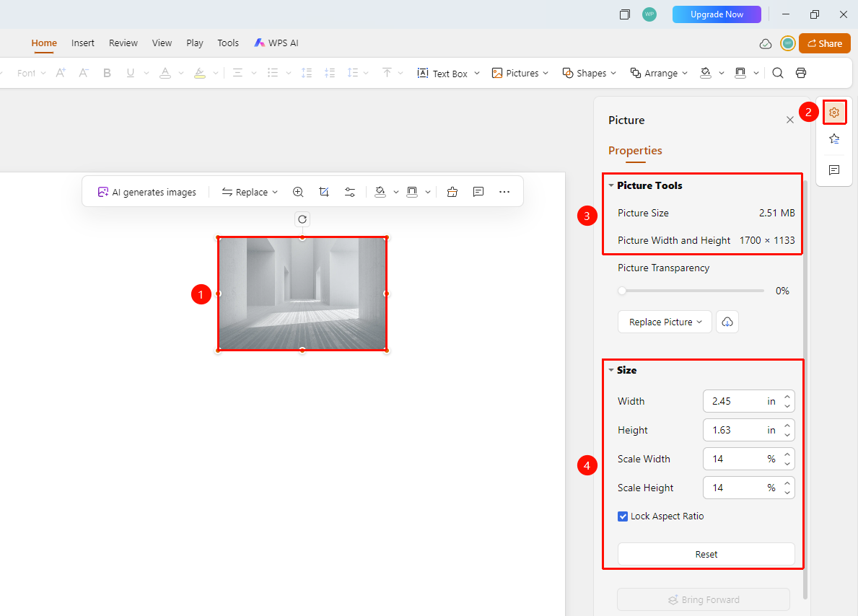Screen dimensions: 858x616
Task: Open the View tab
Action: [162, 43]
